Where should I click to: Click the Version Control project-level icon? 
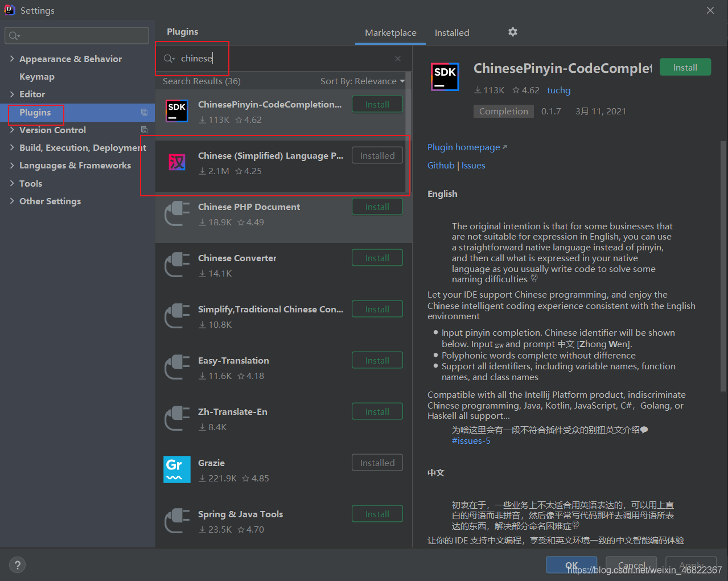pos(145,130)
